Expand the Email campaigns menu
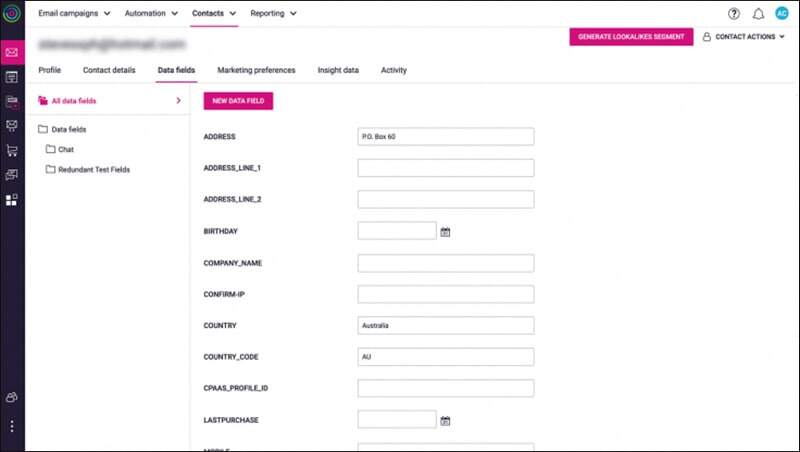 pyautogui.click(x=75, y=14)
